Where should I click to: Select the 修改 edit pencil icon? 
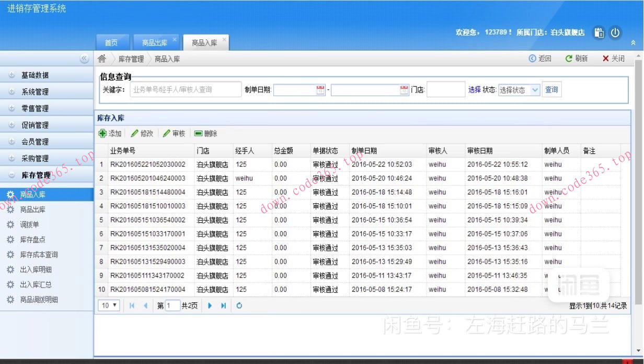[134, 133]
